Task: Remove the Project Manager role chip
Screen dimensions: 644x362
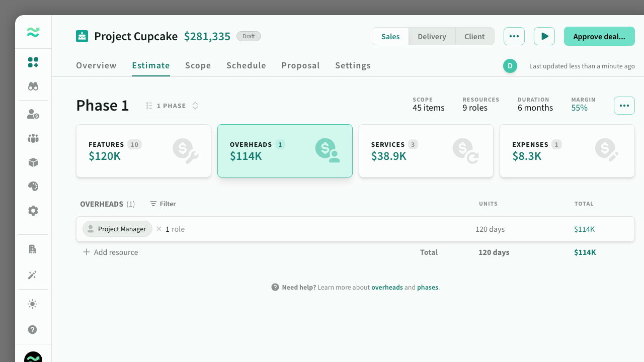Action: [159, 229]
